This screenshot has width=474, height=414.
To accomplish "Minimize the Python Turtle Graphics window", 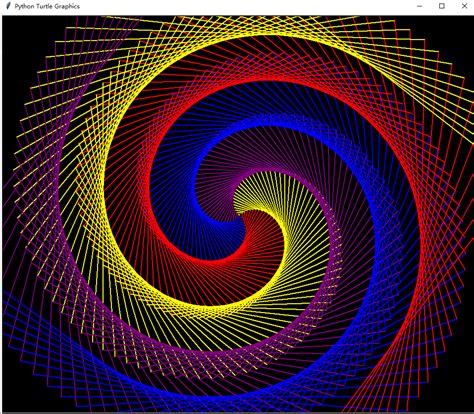I will (419, 6).
